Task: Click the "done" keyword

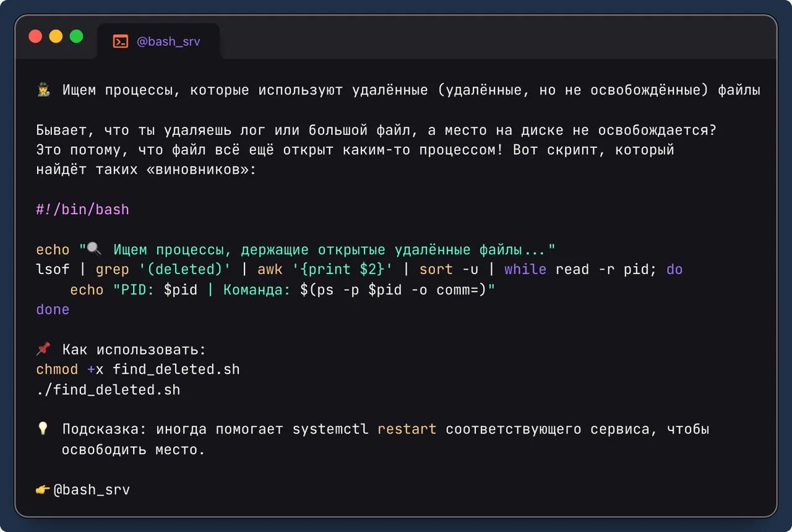Action: coord(53,309)
